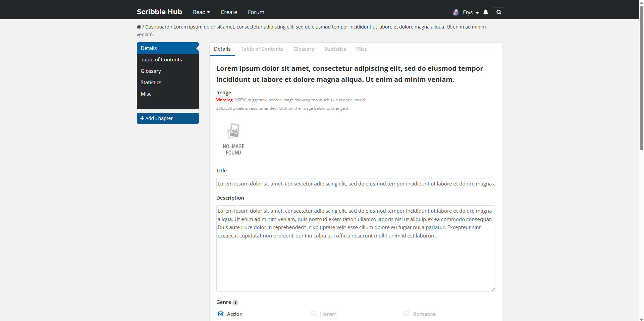Click the search magnifier icon

(499, 12)
